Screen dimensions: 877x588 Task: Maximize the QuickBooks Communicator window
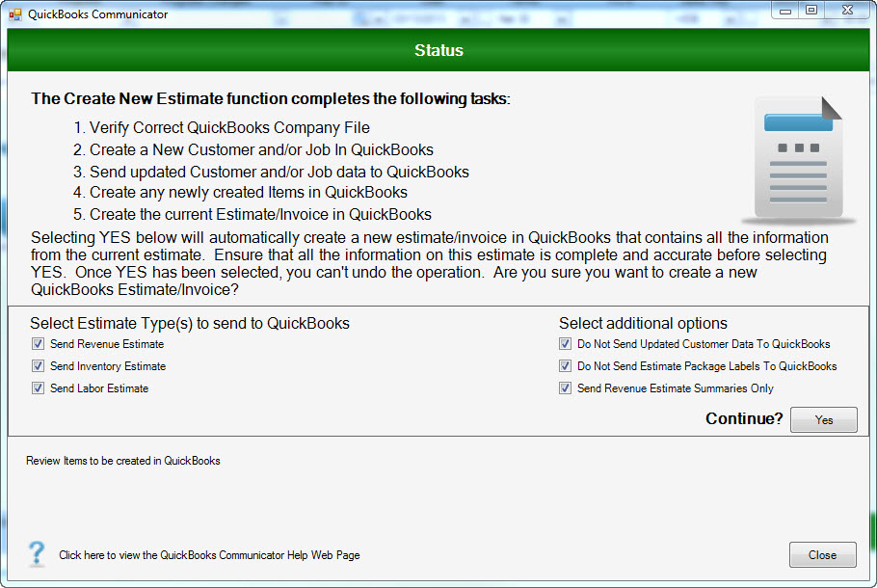point(811,11)
